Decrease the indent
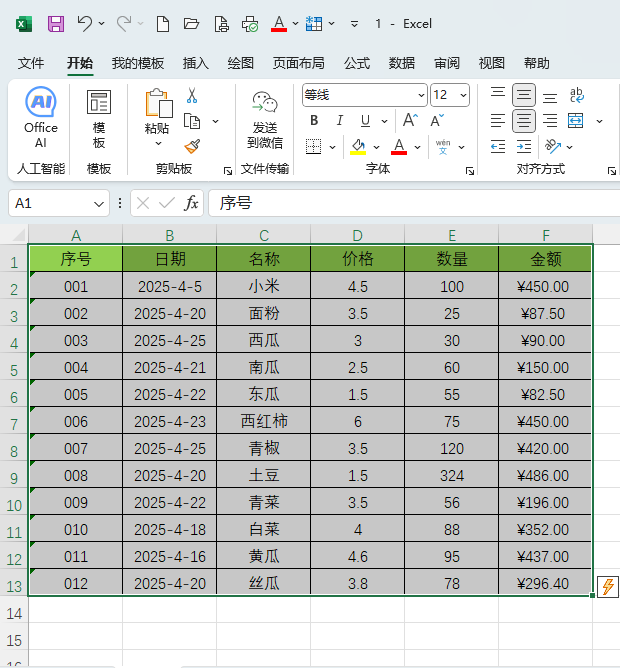The height and width of the screenshot is (668, 620). pyautogui.click(x=498, y=147)
